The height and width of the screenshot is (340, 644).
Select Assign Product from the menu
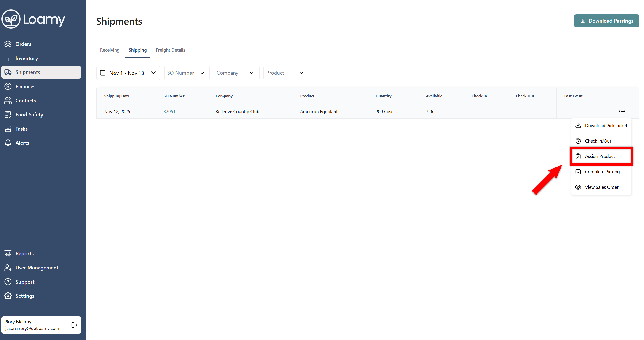click(x=599, y=156)
